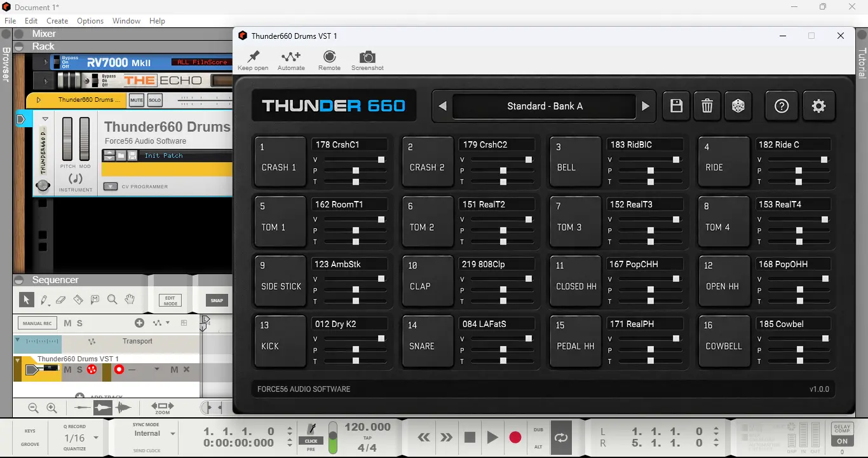This screenshot has width=868, height=458.
Task: Adjust the SNARE pan P slider
Action: [x=503, y=350]
